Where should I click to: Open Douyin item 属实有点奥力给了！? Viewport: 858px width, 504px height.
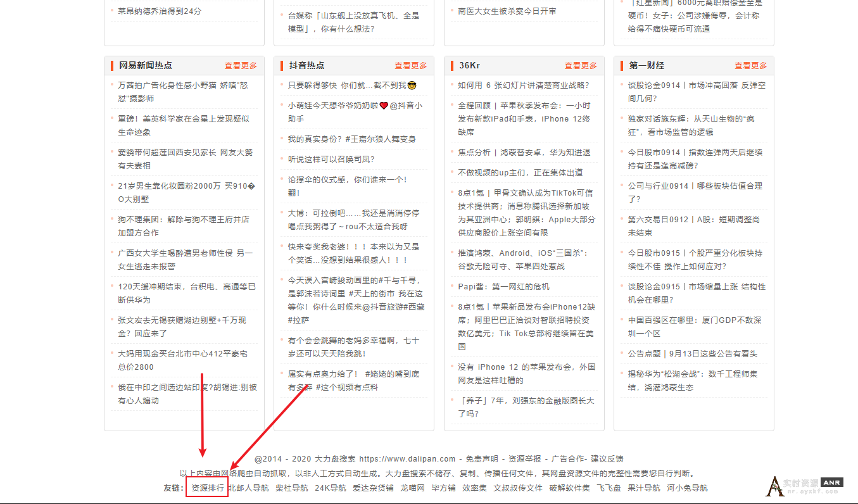click(x=353, y=381)
